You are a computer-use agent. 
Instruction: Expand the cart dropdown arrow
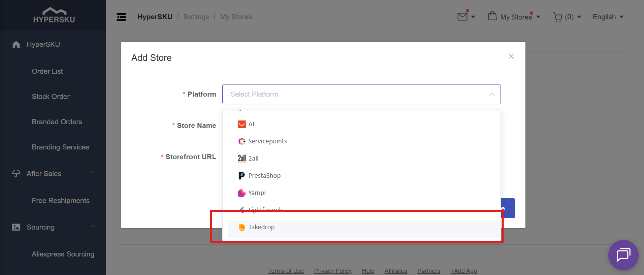pos(579,17)
